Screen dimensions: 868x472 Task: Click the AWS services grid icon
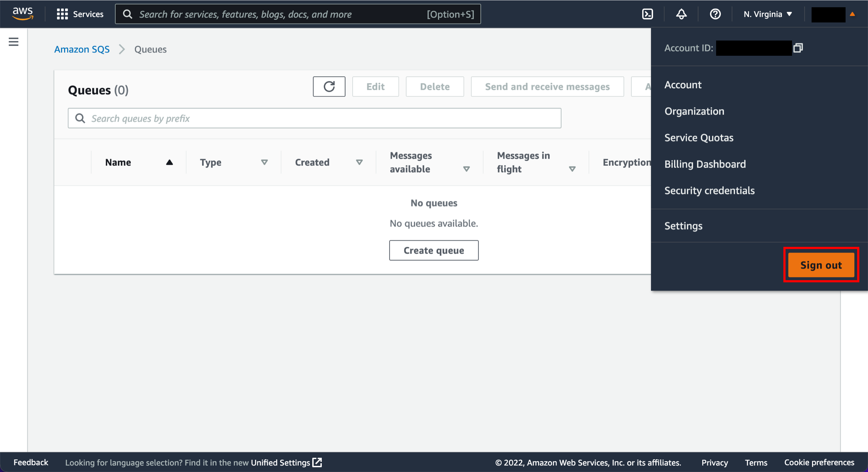[x=61, y=14]
